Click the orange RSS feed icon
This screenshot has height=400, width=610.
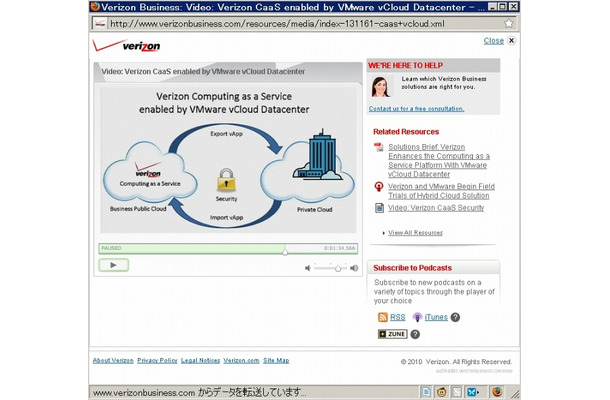(x=383, y=317)
